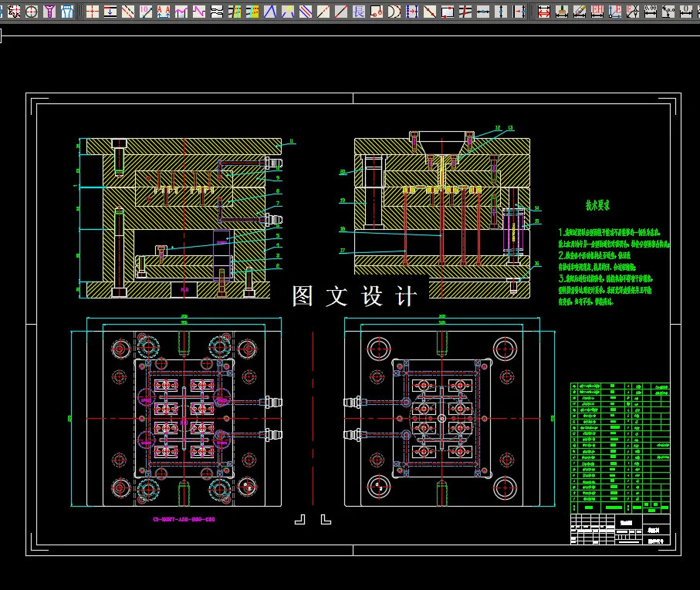This screenshot has width=700, height=590.
Task: Select the single 0 dimension icon
Action: pyautogui.click(x=685, y=11)
